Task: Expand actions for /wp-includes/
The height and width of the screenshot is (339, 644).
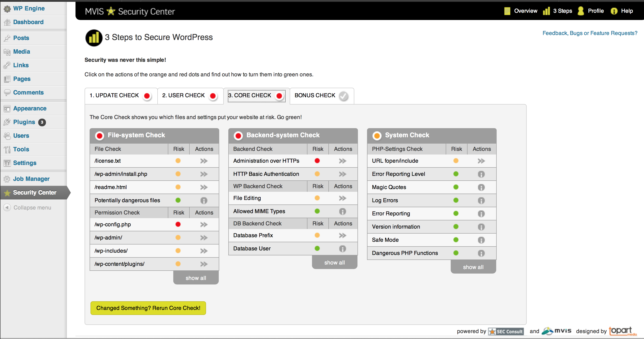Action: [x=204, y=251]
